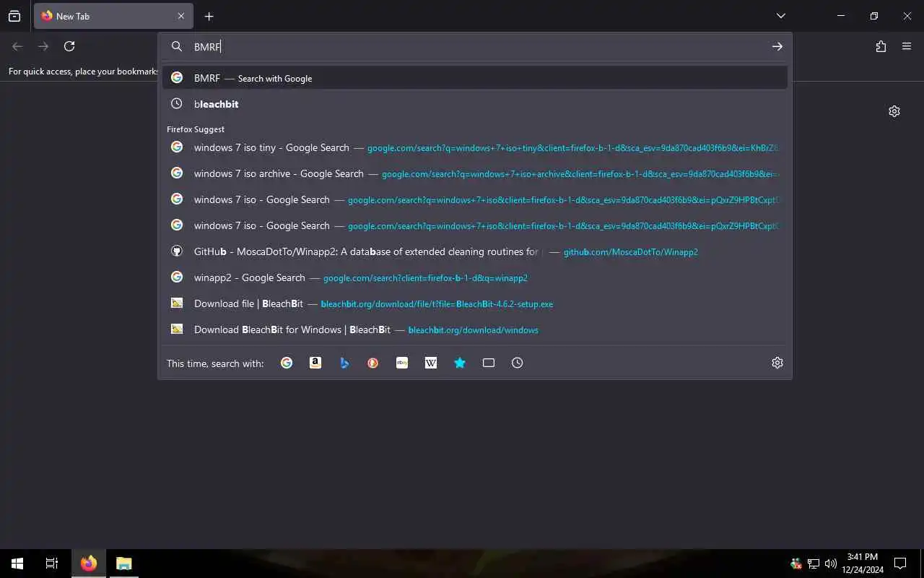Open the List all tabs dropdown
The height and width of the screenshot is (578, 924).
point(781,16)
